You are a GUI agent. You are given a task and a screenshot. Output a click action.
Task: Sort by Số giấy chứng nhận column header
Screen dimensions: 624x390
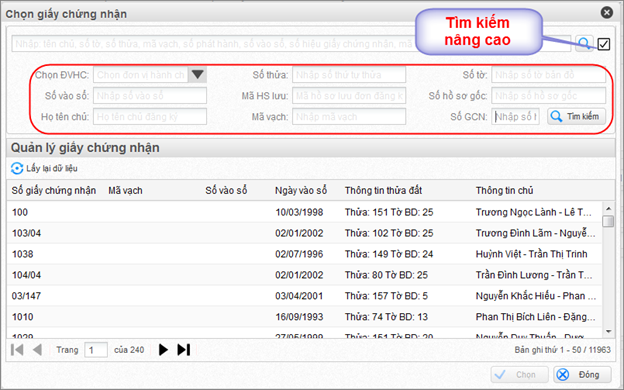click(x=54, y=190)
